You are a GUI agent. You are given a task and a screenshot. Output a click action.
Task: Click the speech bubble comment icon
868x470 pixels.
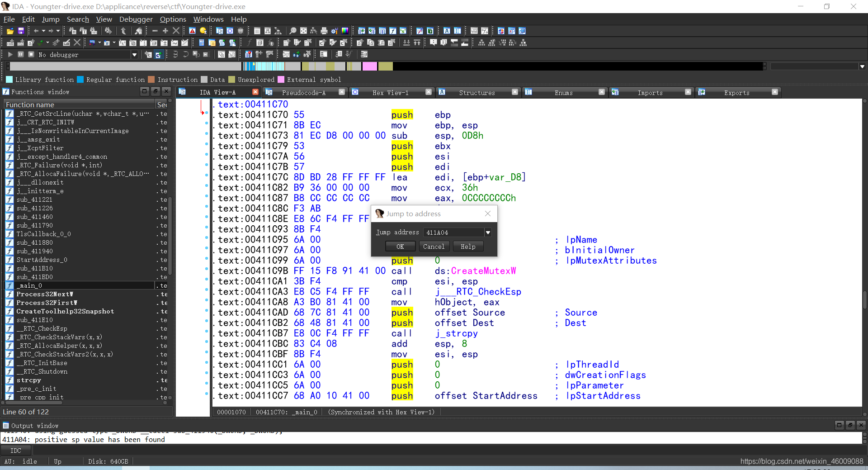[434, 43]
